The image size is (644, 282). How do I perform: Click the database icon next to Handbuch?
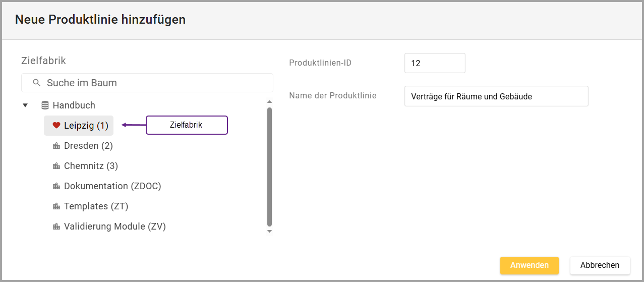click(x=45, y=105)
